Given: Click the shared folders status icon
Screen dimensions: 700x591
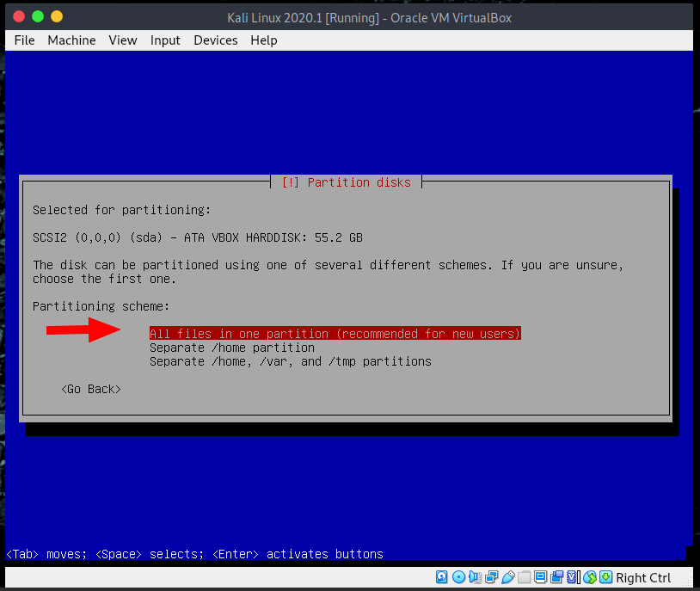Looking at the screenshot, I should tap(524, 577).
